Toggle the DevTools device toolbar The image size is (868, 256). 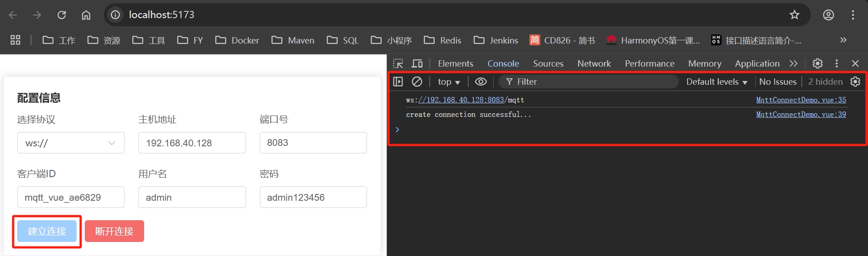coord(417,63)
